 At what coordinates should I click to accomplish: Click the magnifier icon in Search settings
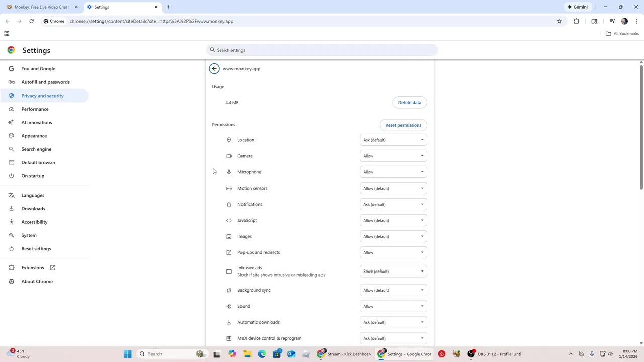212,50
